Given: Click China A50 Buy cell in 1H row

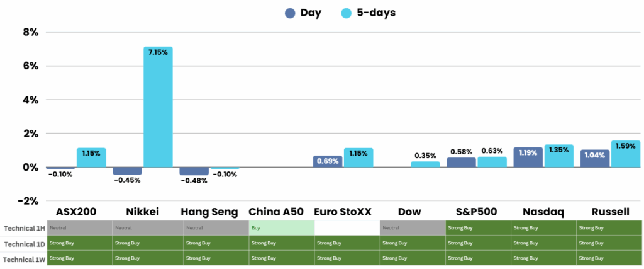Looking at the screenshot, I should [281, 228].
